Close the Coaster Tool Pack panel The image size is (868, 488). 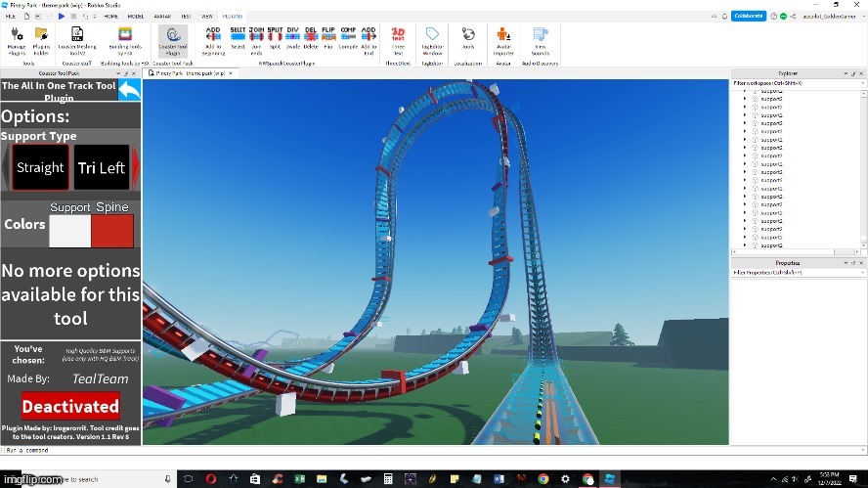point(133,73)
